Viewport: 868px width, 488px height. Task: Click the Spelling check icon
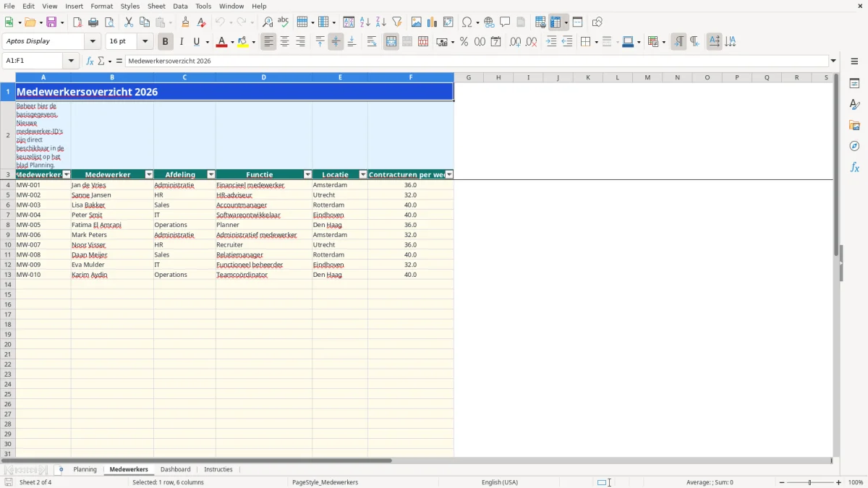coord(284,22)
